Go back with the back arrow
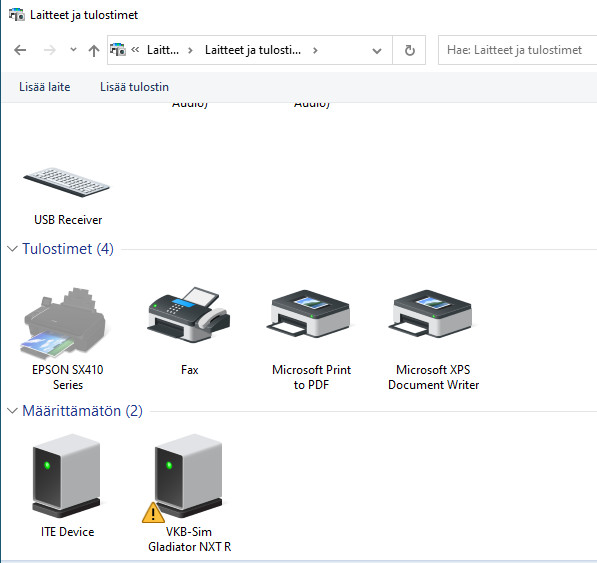Viewport: 597px width, 563px height. pos(20,50)
